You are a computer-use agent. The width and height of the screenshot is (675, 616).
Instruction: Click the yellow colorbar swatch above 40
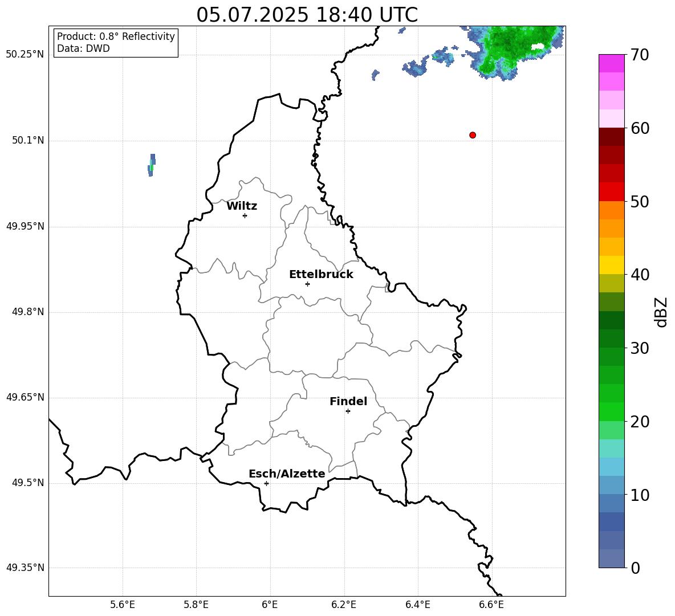point(612,265)
